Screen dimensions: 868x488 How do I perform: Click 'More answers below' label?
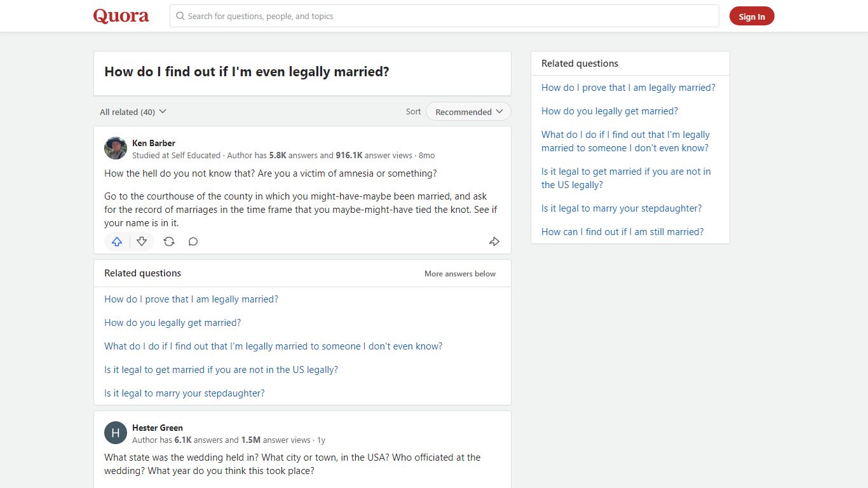(x=460, y=274)
